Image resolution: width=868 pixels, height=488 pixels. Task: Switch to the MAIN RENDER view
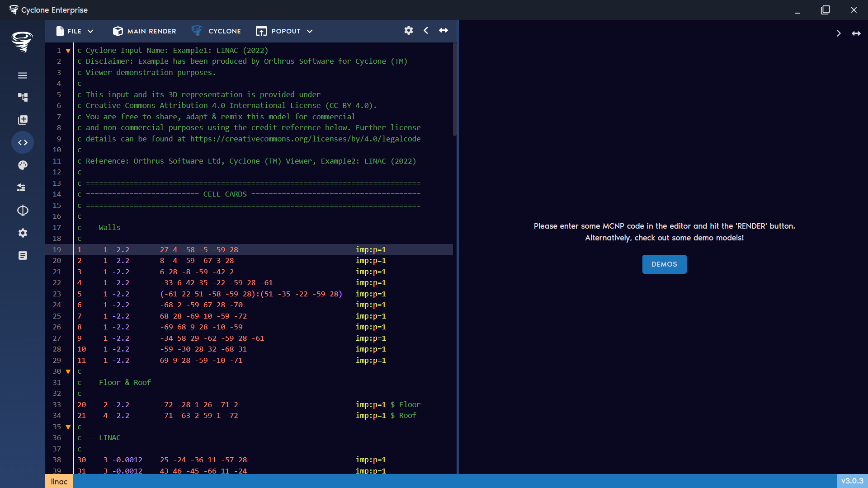[x=144, y=31]
